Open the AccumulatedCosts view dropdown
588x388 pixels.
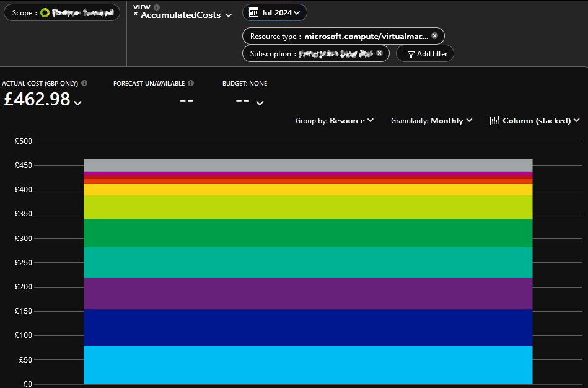point(229,15)
